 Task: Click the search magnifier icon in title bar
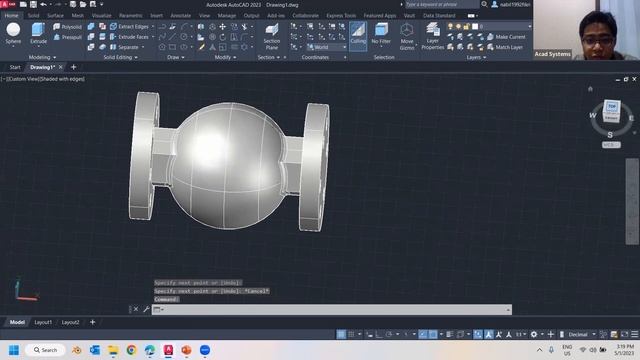(484, 4)
